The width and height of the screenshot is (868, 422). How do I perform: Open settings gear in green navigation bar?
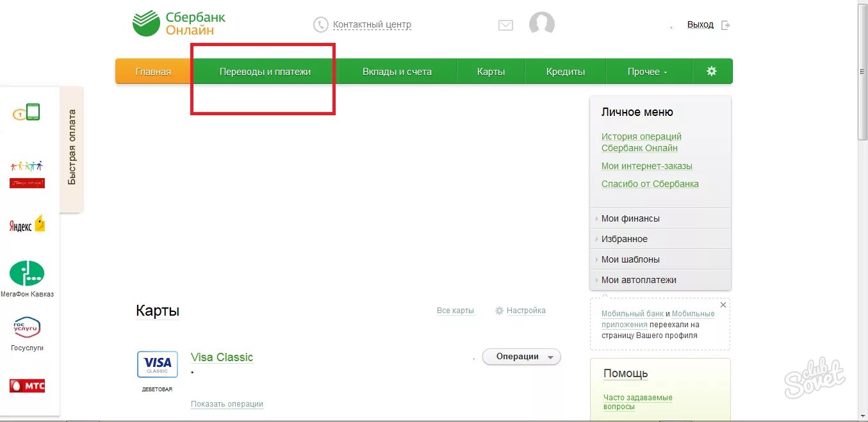[x=712, y=71]
